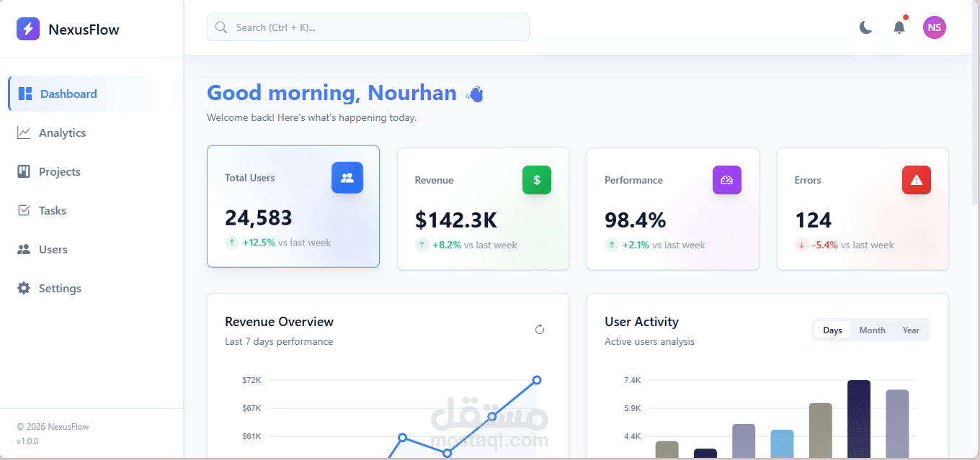980x460 pixels.
Task: Click the NexusFlow lightning bolt logo
Action: (x=28, y=29)
